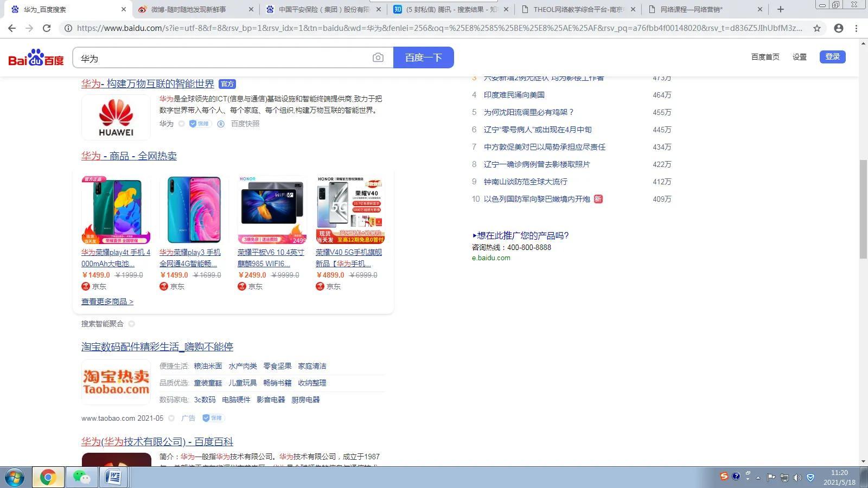The height and width of the screenshot is (488, 868).
Task: Switch to the 中国平安保险 tab
Action: click(x=322, y=9)
